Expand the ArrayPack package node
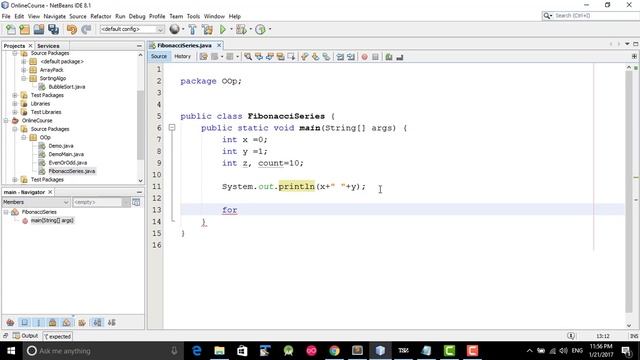This screenshot has height=360, width=640. click(x=24, y=70)
